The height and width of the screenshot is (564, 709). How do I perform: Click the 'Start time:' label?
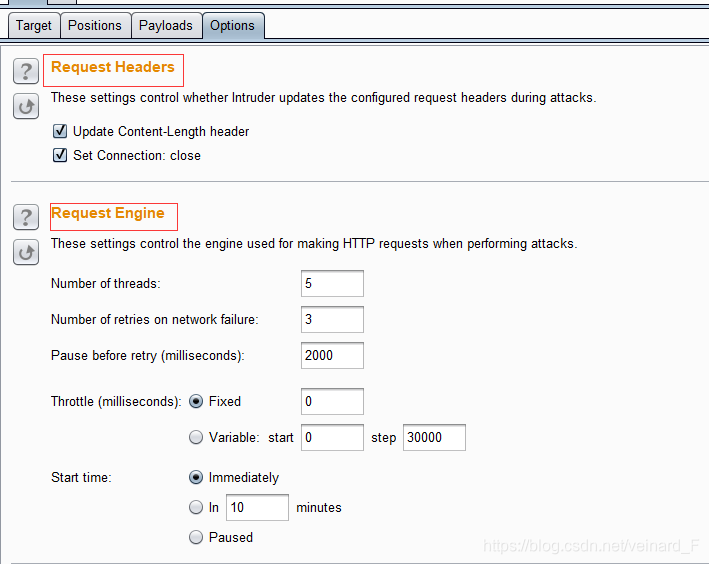coord(81,478)
